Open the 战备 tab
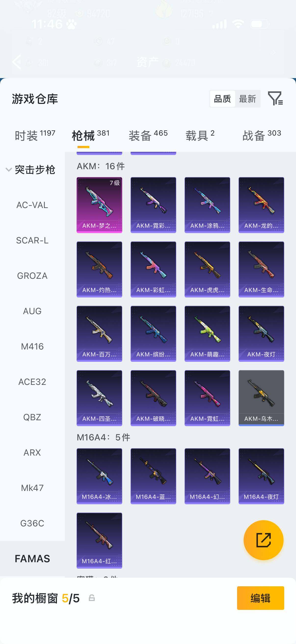This screenshot has height=644, width=296. [262, 136]
